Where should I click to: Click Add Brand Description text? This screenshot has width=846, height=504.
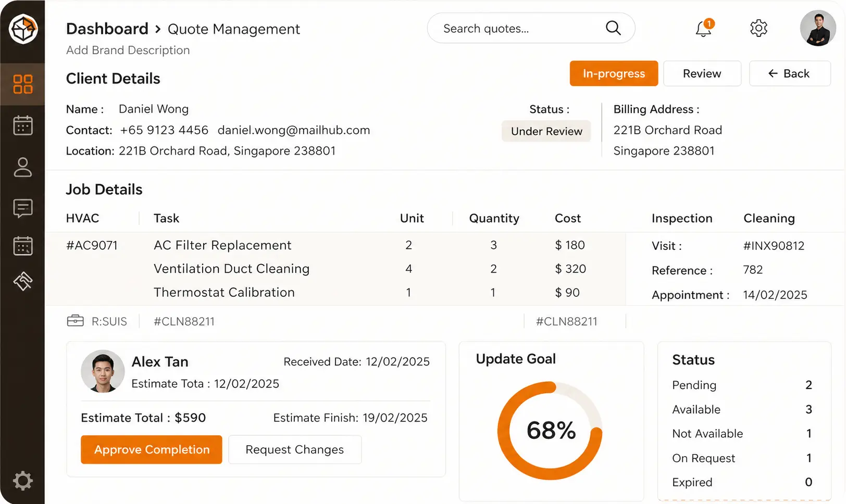point(128,50)
